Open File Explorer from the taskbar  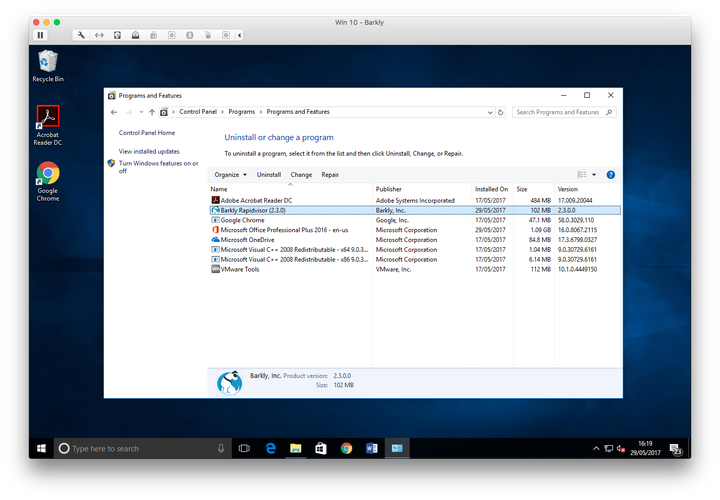pos(296,449)
